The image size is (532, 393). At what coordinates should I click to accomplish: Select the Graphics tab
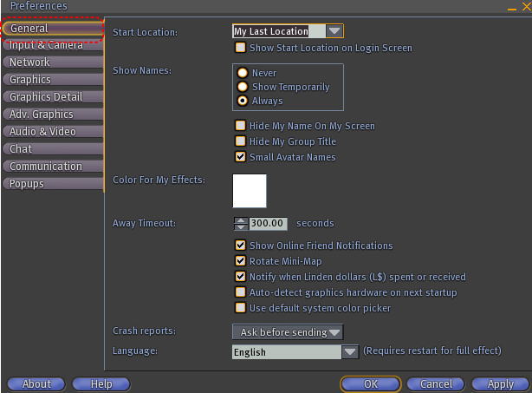click(x=53, y=80)
